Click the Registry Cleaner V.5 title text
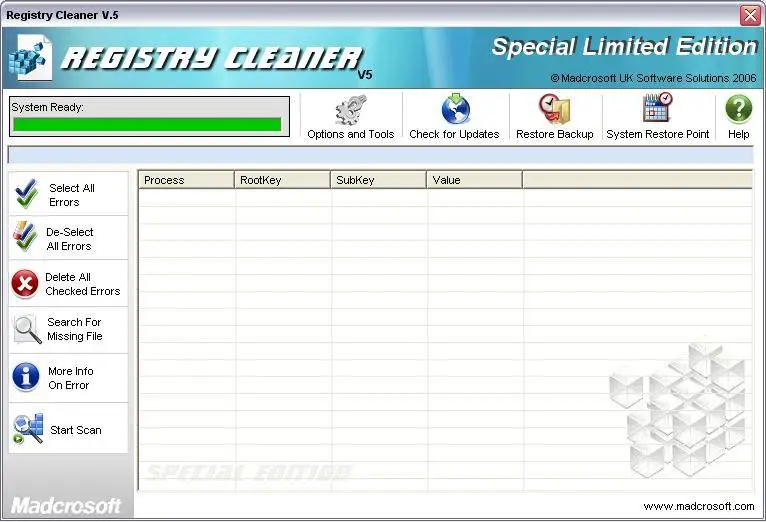Viewport: 766px width, 522px height. (62, 15)
